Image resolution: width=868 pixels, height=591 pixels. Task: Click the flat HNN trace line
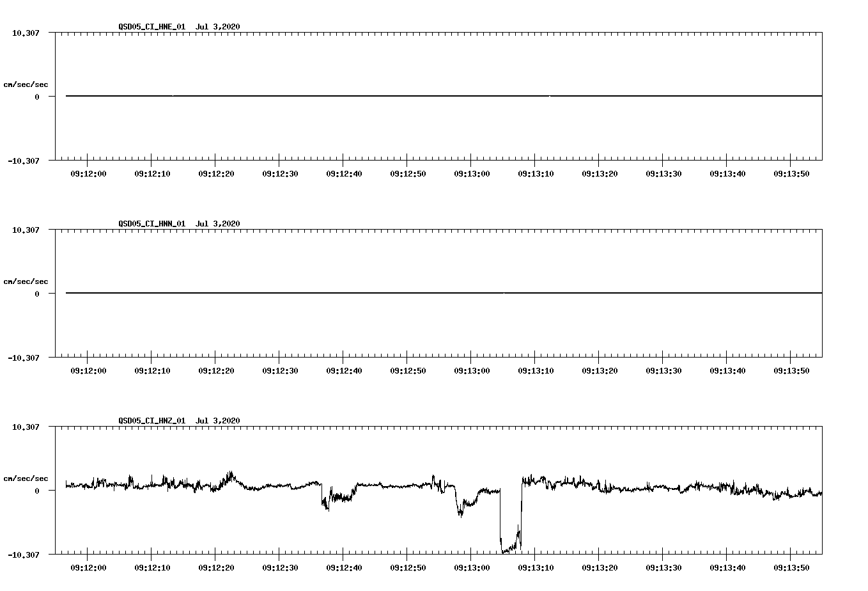coord(444,293)
